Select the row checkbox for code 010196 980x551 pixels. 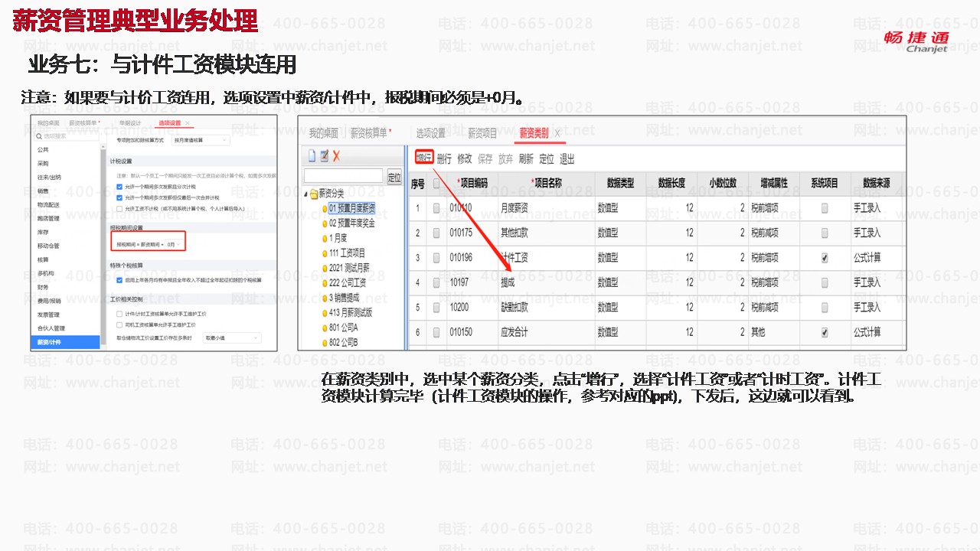[436, 258]
